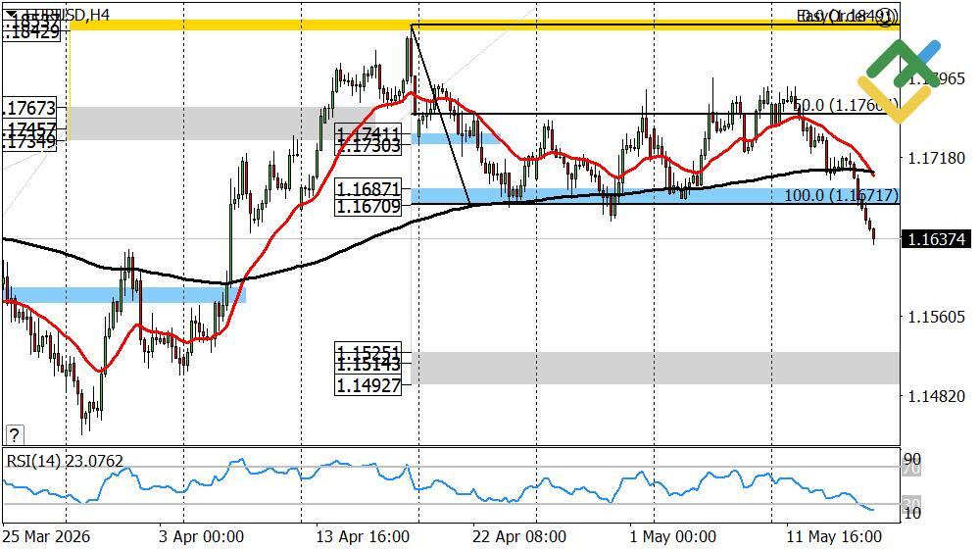Select the 1.14927 price label box

pos(367,385)
